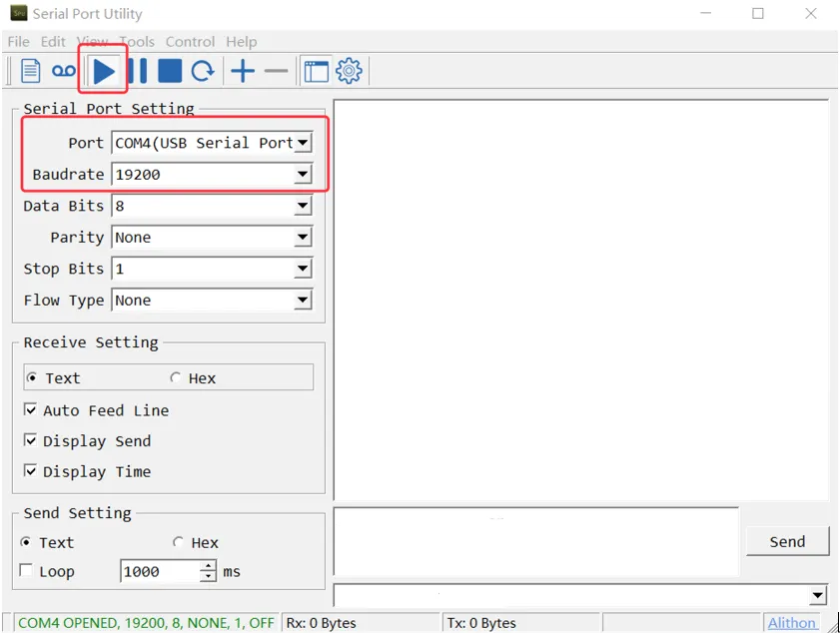Screen dimensions: 840x633
Task: Toggle the Display Send checkbox
Action: point(31,440)
